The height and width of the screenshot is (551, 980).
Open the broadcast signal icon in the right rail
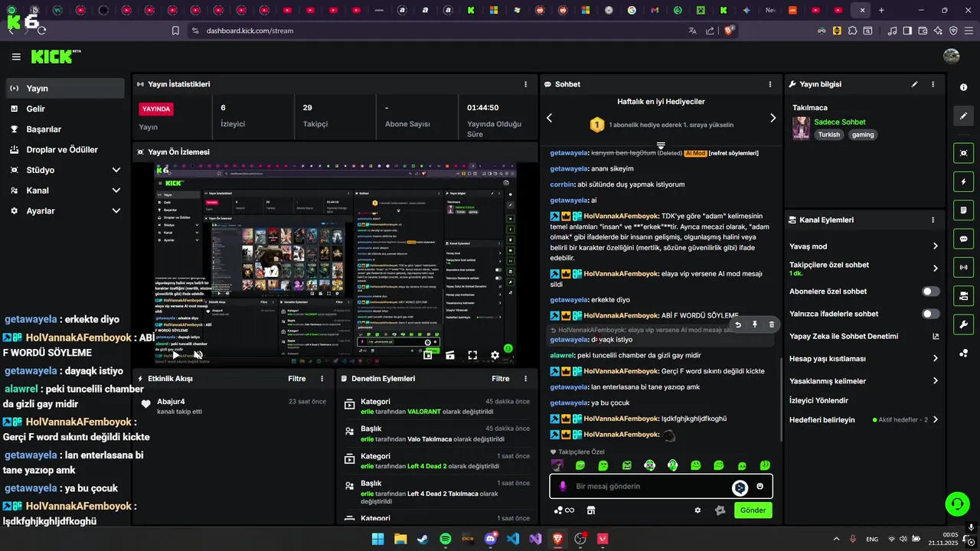[964, 267]
